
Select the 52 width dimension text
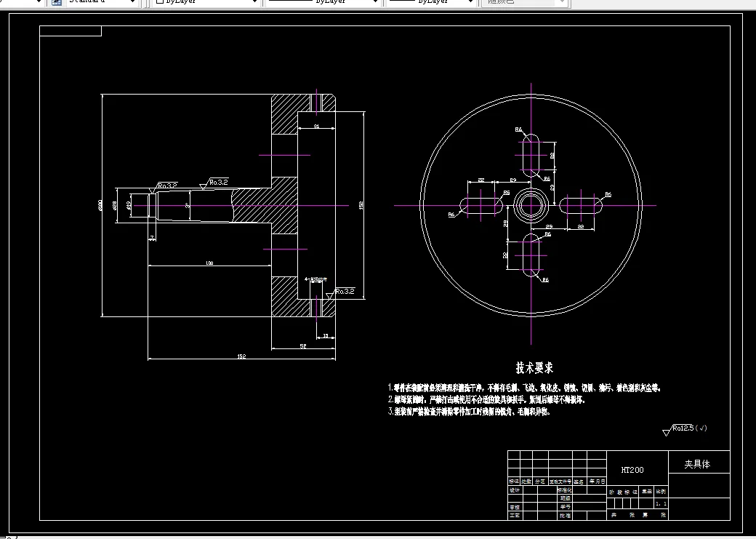[x=303, y=346]
